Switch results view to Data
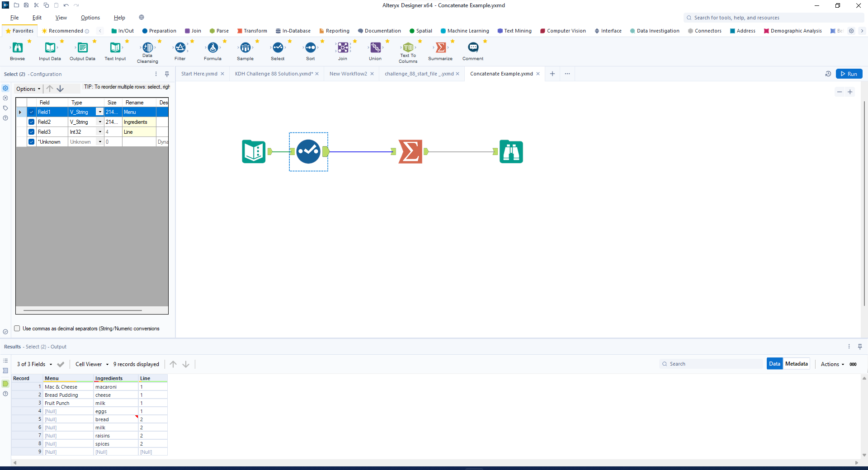This screenshot has width=868, height=470. (775, 364)
